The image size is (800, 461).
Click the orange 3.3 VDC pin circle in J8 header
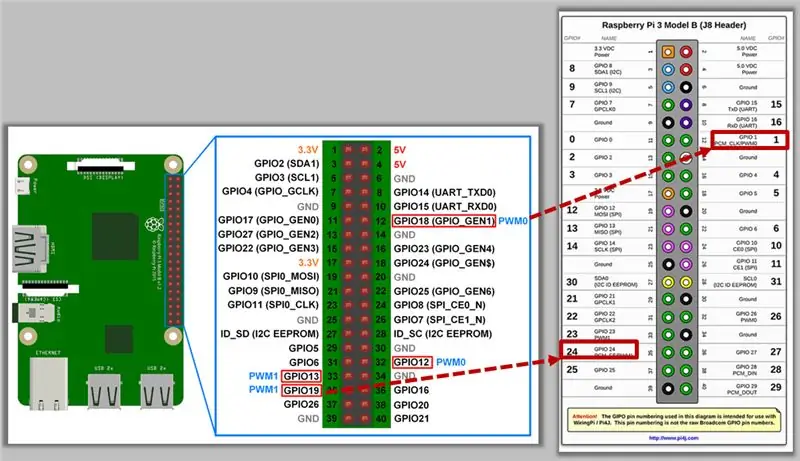coord(668,52)
